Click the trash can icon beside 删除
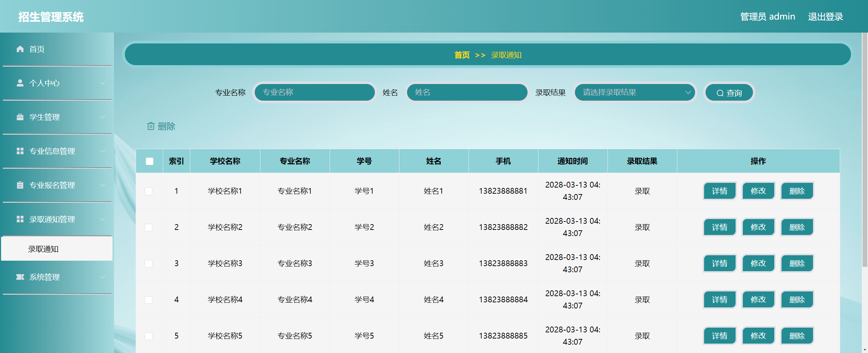Screen dimensions: 868x353 click(151, 126)
